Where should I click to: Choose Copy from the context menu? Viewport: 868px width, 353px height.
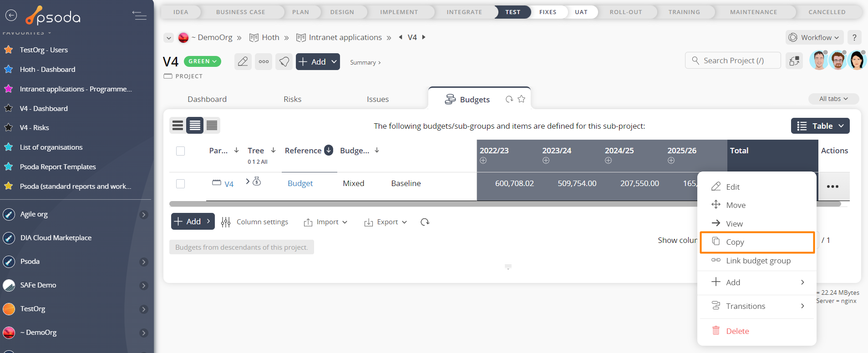(x=757, y=242)
